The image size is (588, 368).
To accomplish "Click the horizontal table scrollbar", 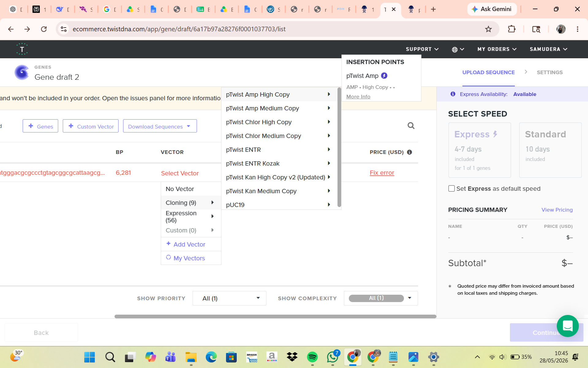I will point(275,316).
